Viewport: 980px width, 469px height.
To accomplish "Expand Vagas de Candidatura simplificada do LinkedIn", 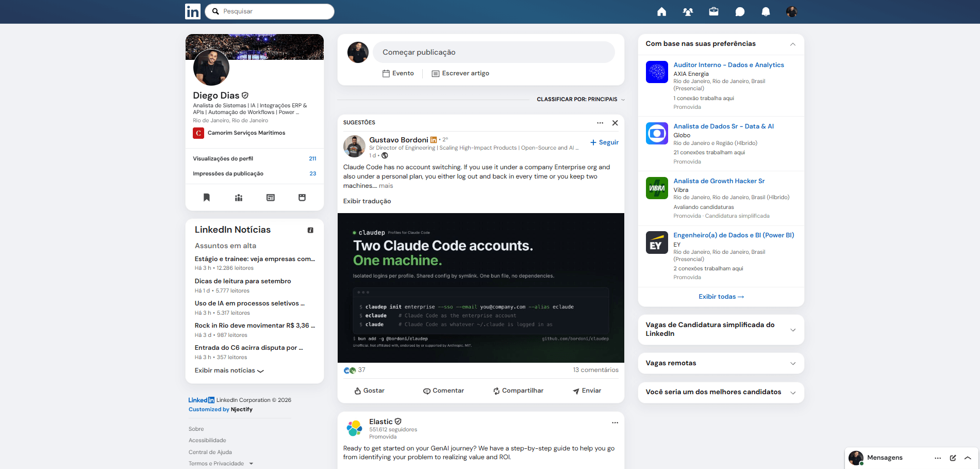I will point(793,330).
